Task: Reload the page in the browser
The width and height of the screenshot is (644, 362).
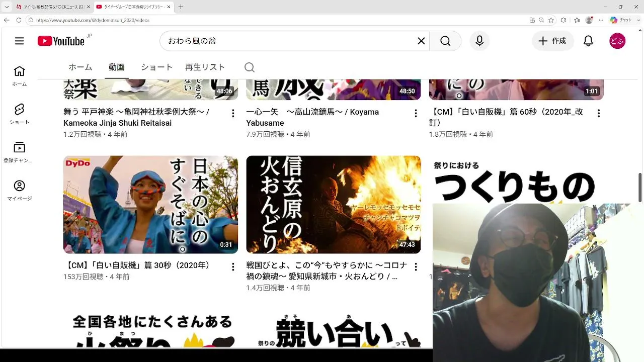Action: [19, 20]
